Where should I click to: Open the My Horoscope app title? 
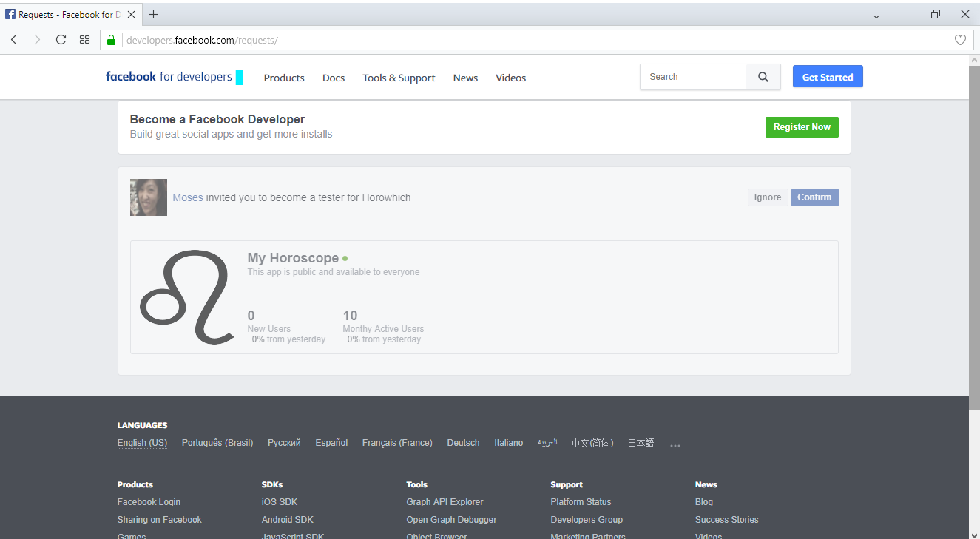293,258
